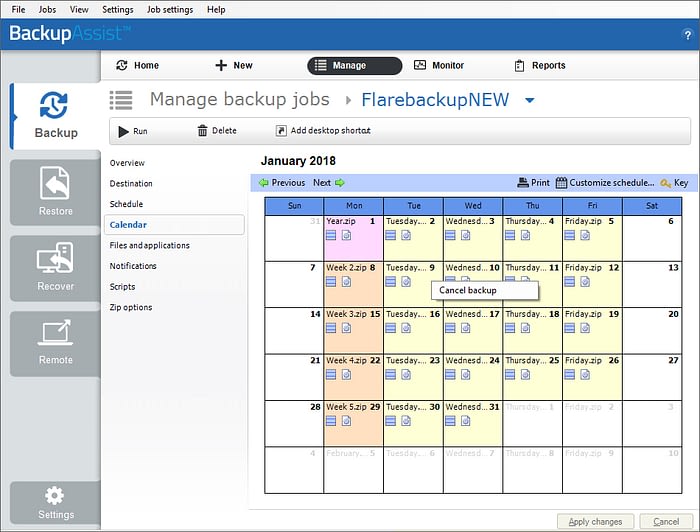Open the Settings menu in menu bar
Viewport: 700px width, 532px height.
(x=117, y=9)
